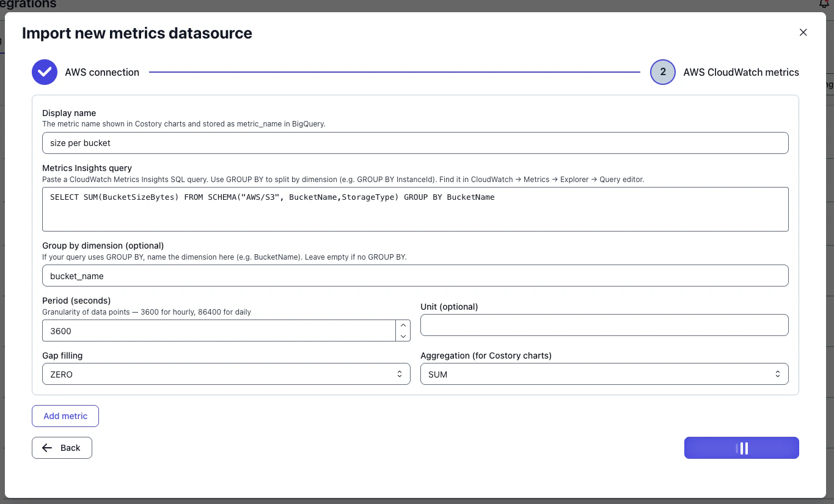Select step 2 circle for CloudWatch metrics
The height and width of the screenshot is (504, 834).
663,72
